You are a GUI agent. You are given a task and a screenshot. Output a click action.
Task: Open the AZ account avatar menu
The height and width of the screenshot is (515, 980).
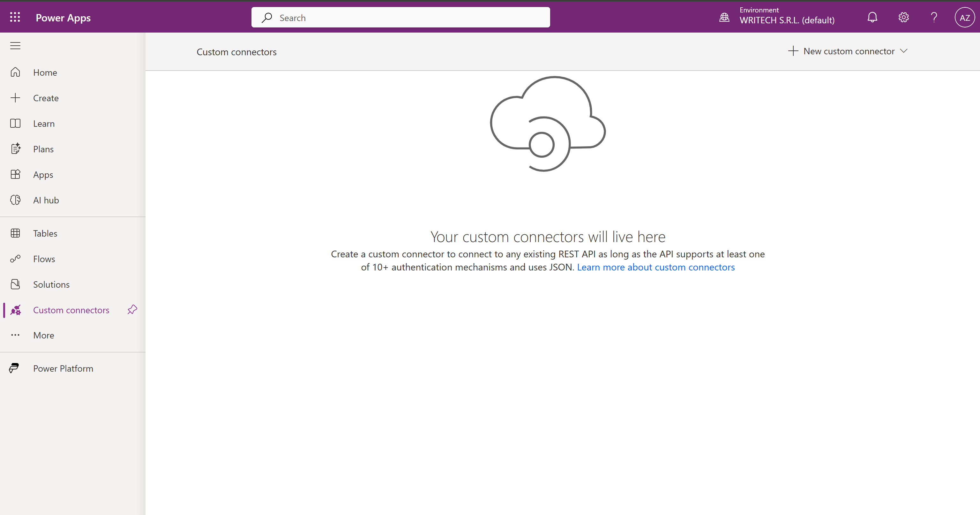tap(965, 17)
